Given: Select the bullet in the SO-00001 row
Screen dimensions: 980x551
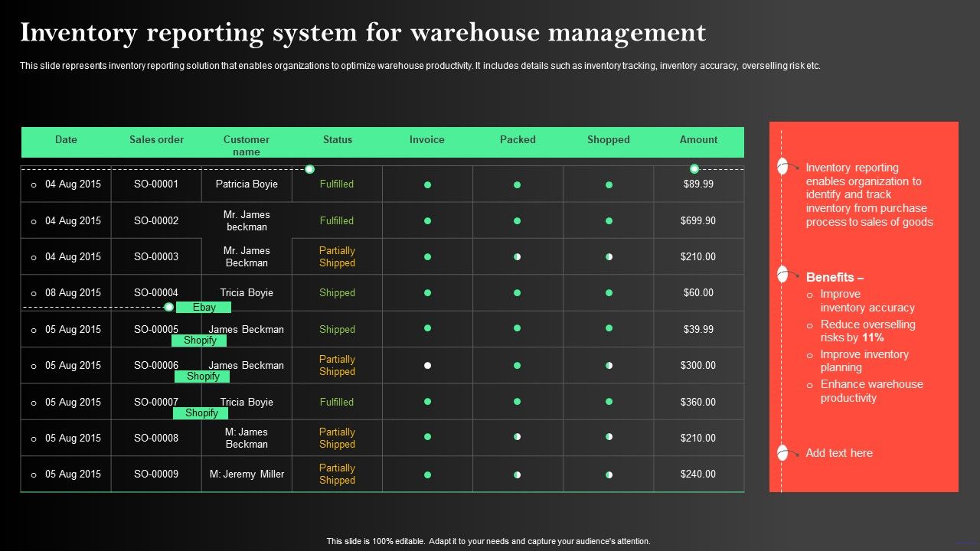Looking at the screenshot, I should click(34, 185).
